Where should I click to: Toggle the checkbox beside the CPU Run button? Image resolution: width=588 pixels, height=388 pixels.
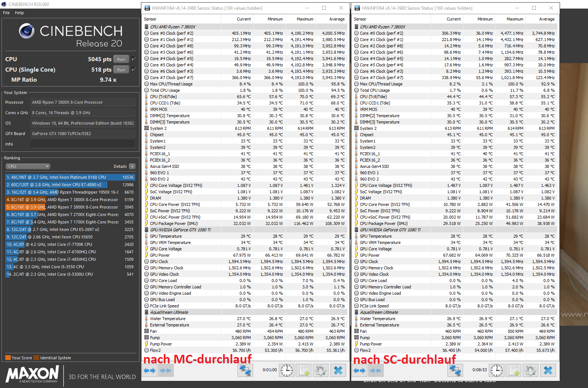coord(133,59)
